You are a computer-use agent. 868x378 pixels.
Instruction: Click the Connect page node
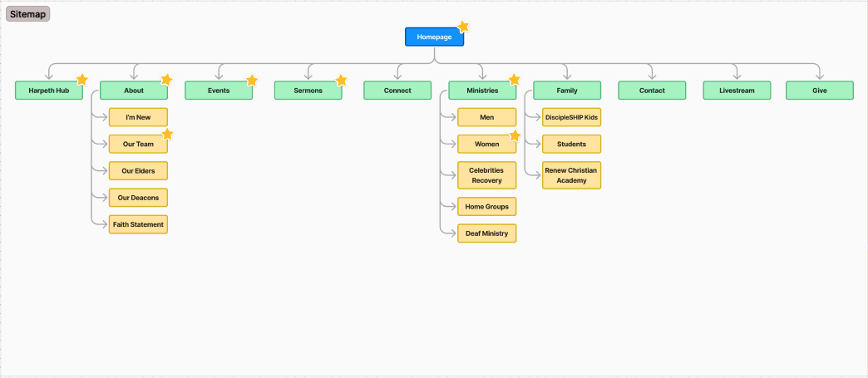(x=397, y=91)
